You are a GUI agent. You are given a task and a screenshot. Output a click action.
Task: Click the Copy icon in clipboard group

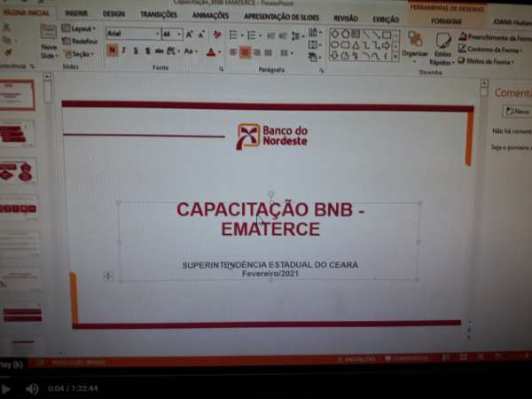pyautogui.click(x=6, y=40)
